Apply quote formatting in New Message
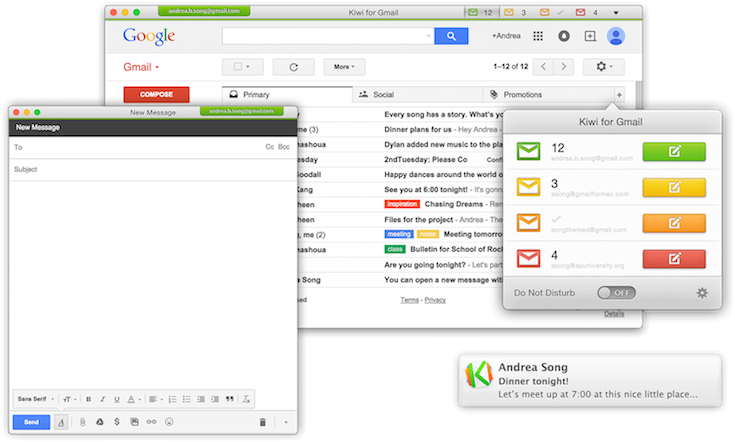 coord(229,399)
